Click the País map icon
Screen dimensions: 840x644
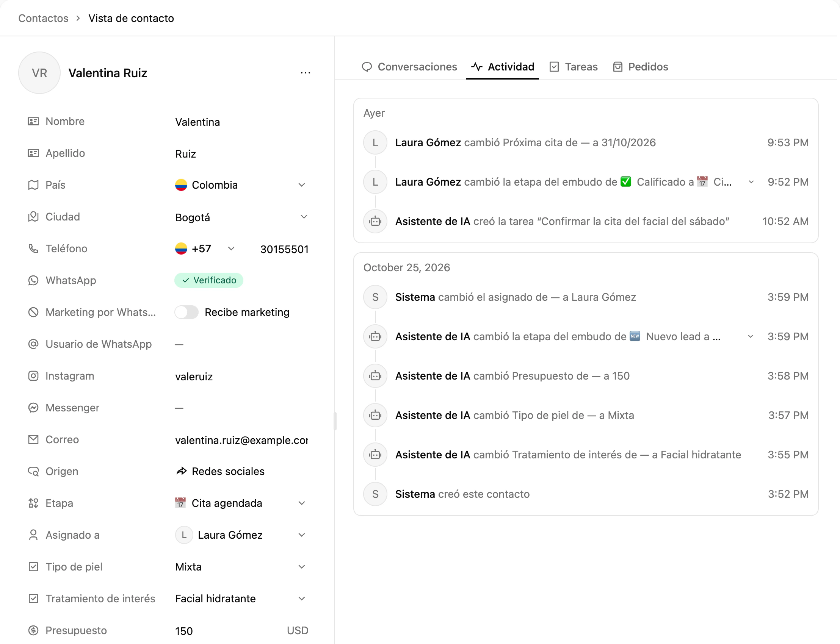33,185
